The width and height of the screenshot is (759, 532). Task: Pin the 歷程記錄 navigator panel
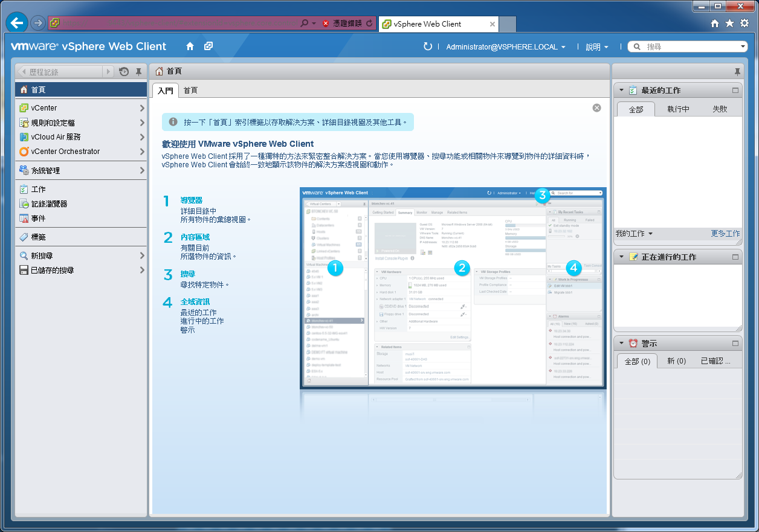(x=138, y=71)
